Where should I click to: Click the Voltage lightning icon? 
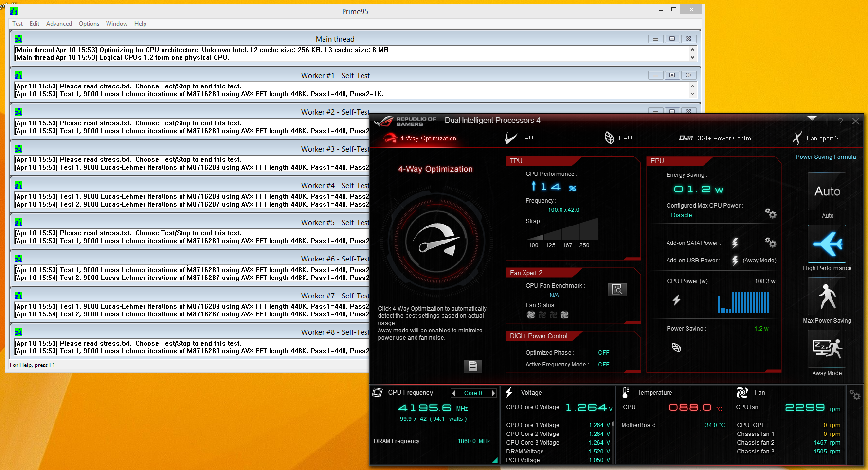pos(509,392)
